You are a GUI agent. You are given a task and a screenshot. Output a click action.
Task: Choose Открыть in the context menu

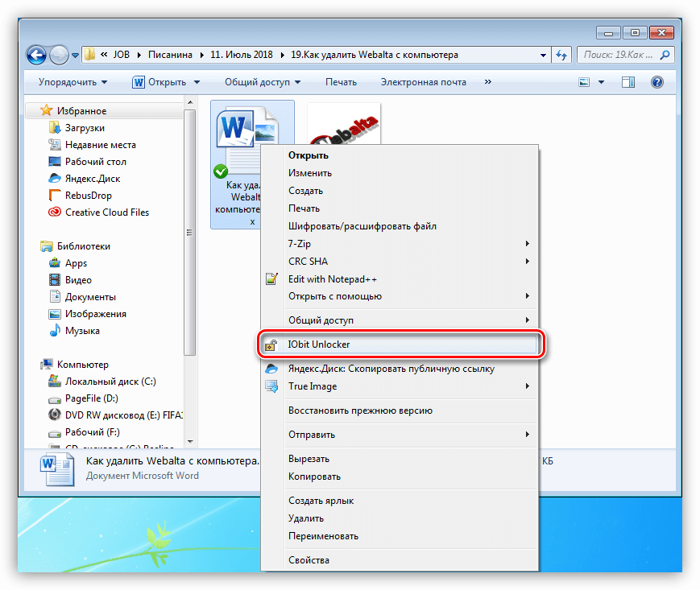(308, 155)
